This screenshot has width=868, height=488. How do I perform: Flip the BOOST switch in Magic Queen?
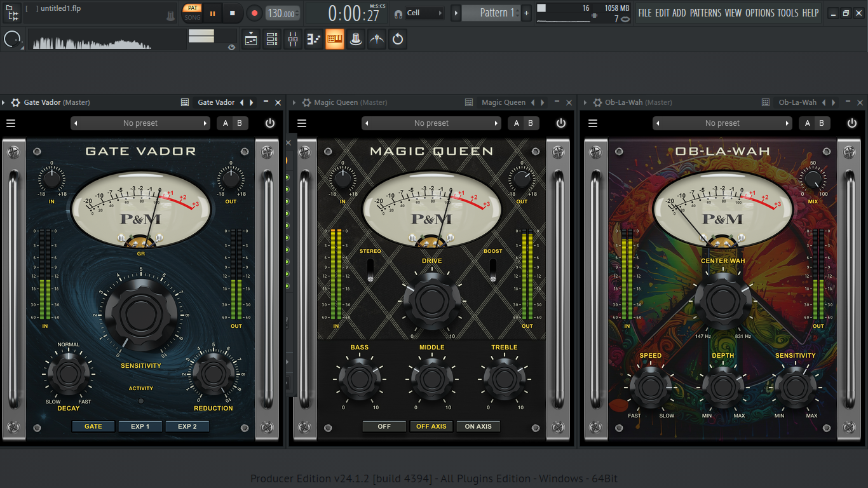click(x=492, y=270)
